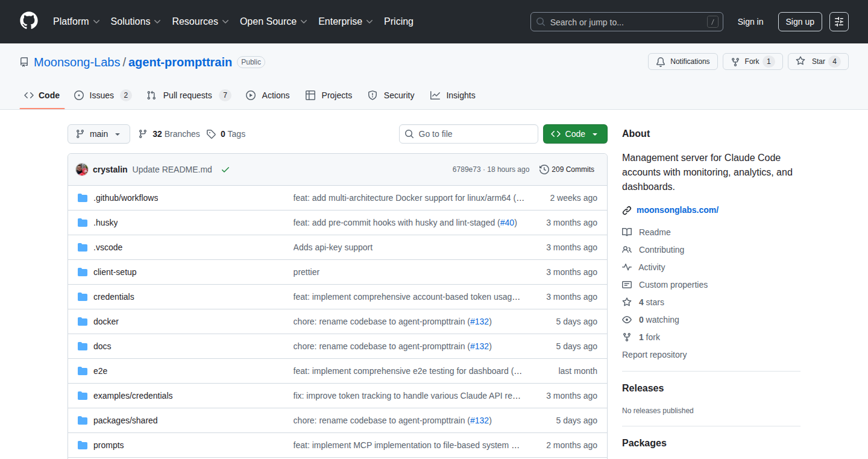Image resolution: width=868 pixels, height=459 pixels.
Task: Click the docker folder icon
Action: click(83, 321)
